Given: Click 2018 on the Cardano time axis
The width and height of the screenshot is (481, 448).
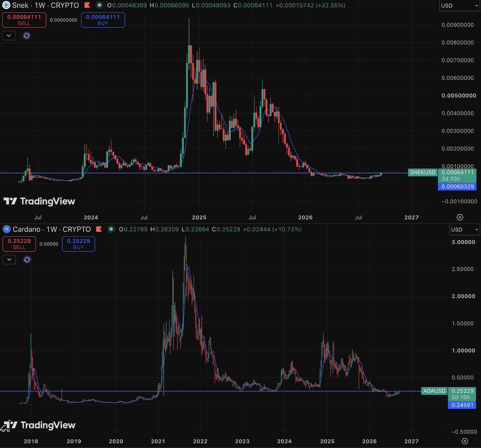Looking at the screenshot, I should point(31,441).
